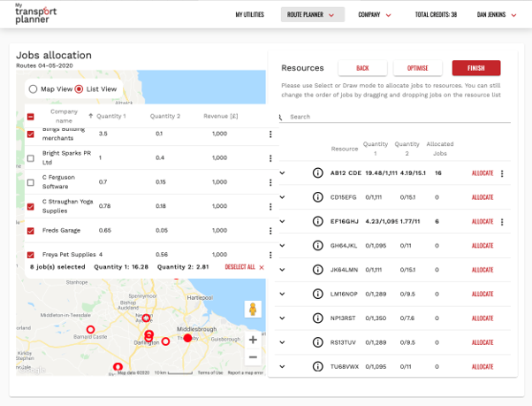Click Allocate for resource GH64JKL
Viewport: 532px width, 406px height.
483,245
